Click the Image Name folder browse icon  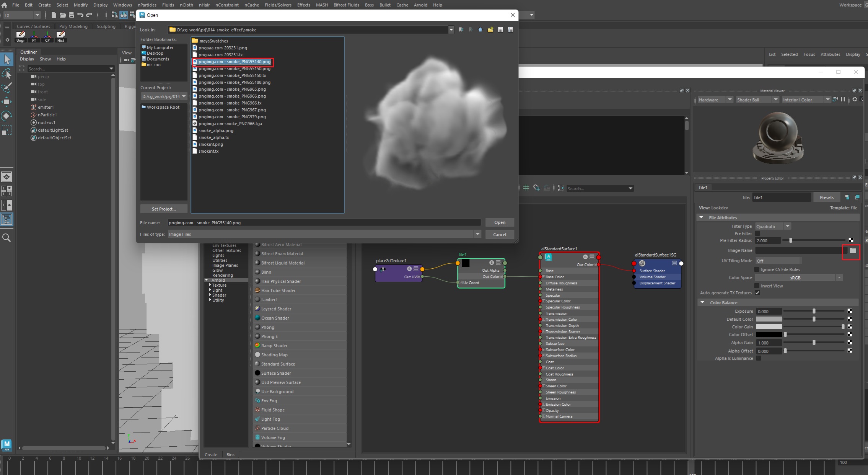point(853,251)
